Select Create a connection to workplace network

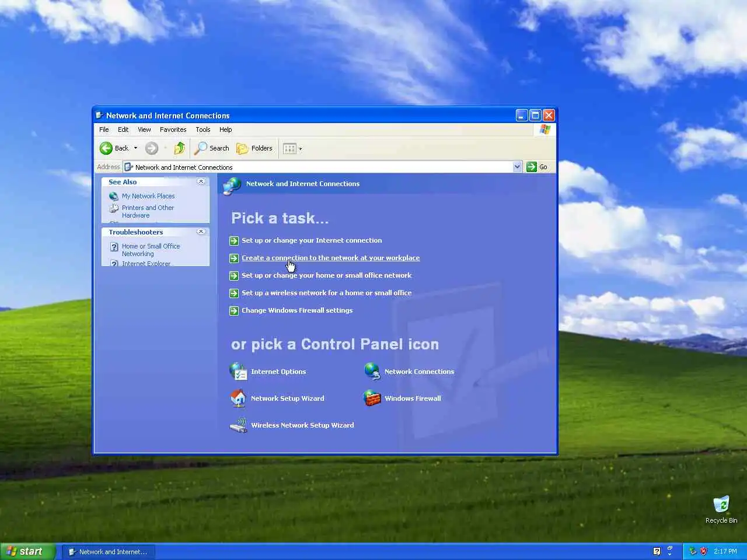331,258
